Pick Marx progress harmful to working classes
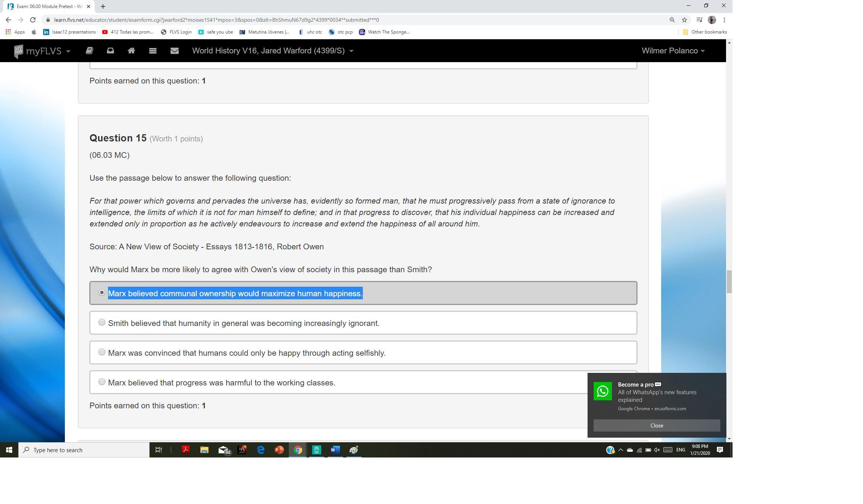 102,382
